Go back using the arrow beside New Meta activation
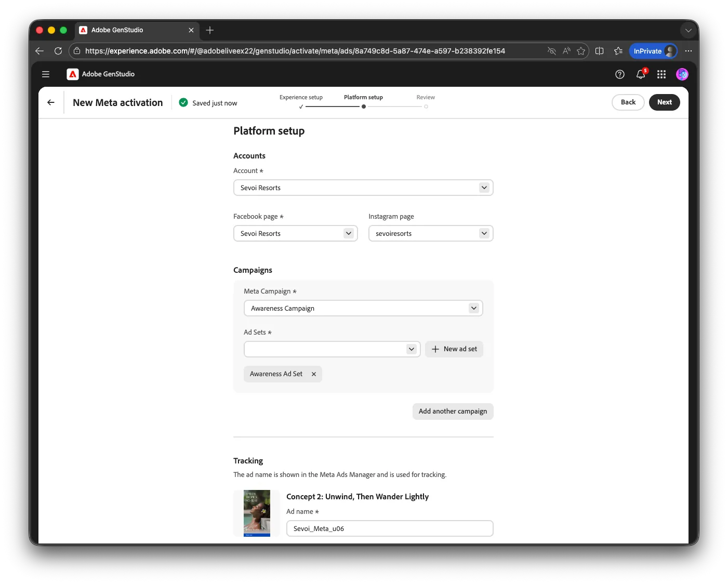This screenshot has height=584, width=728. (51, 102)
